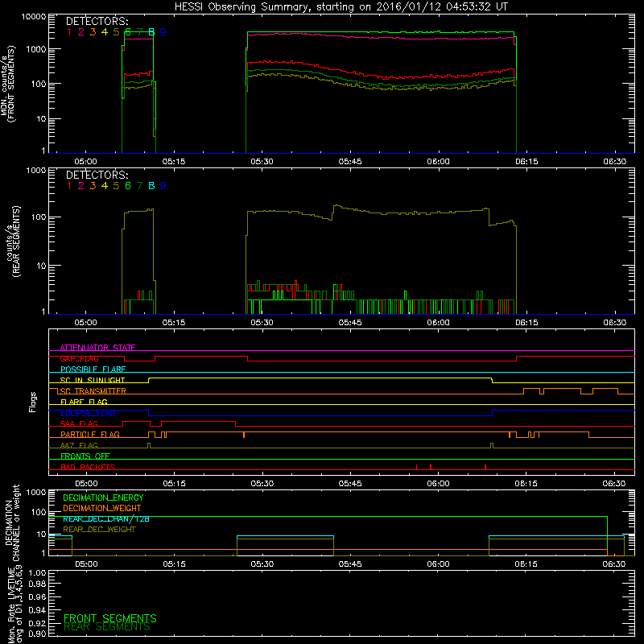The height and width of the screenshot is (644, 644).
Task: Click the SAA_FLAG label
Action: tap(79, 423)
